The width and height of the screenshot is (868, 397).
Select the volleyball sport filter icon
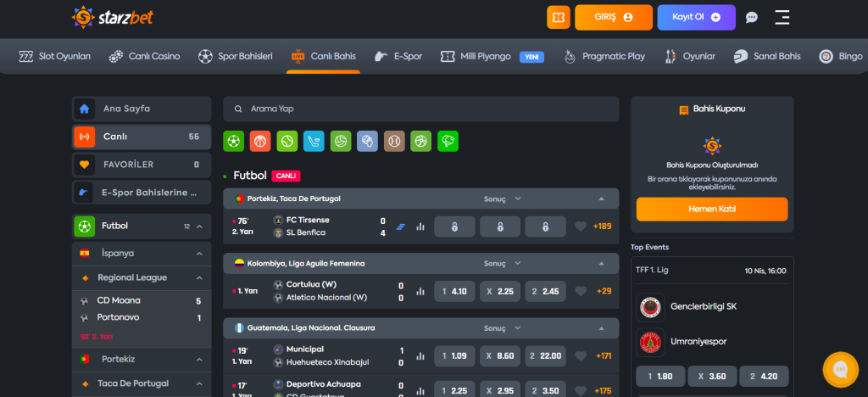click(341, 141)
